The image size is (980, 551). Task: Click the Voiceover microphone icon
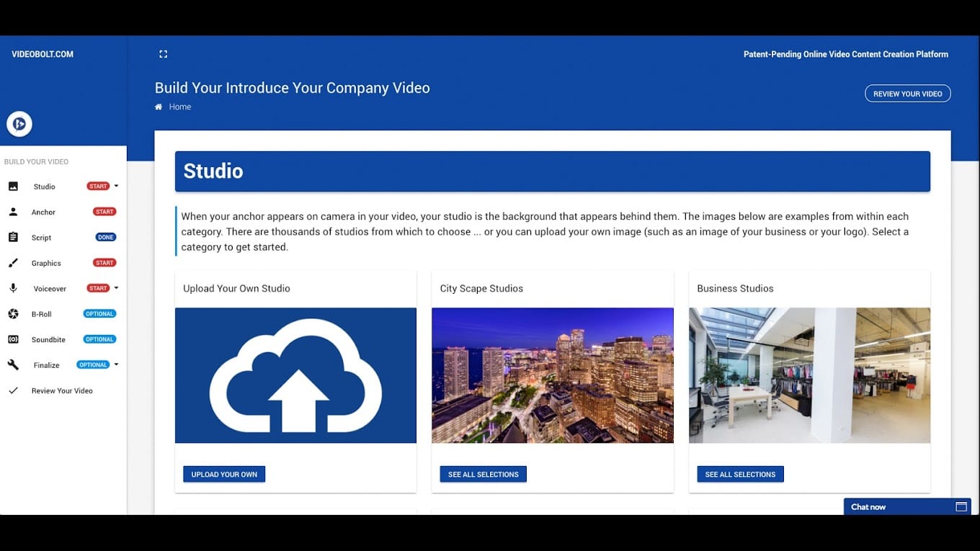[13, 288]
